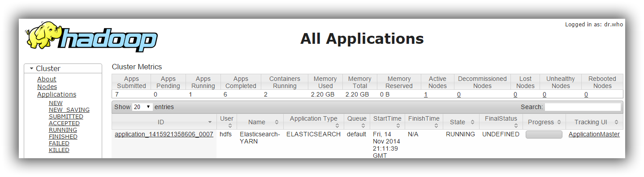Click the application progress bar

tap(544, 135)
